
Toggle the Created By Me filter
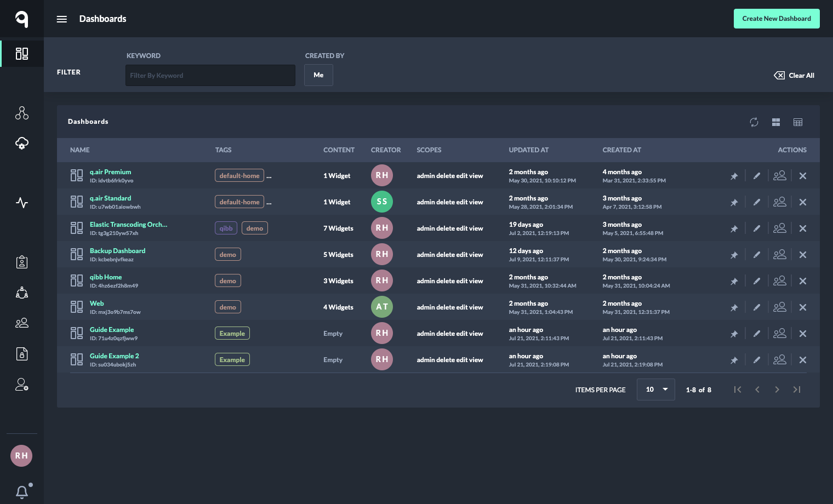click(x=318, y=75)
